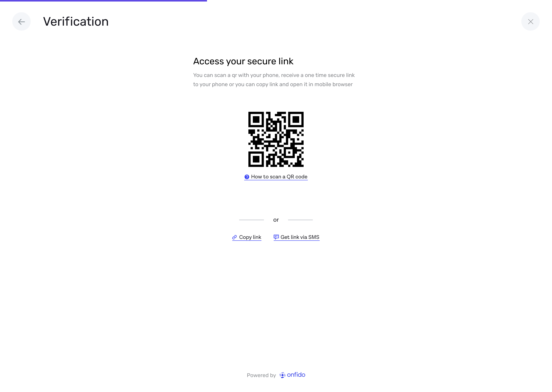Click the SMS chat bubble icon
552x392 pixels.
(x=276, y=237)
